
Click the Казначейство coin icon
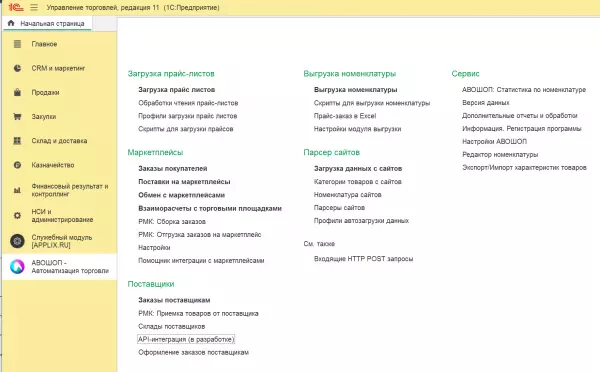pos(17,165)
